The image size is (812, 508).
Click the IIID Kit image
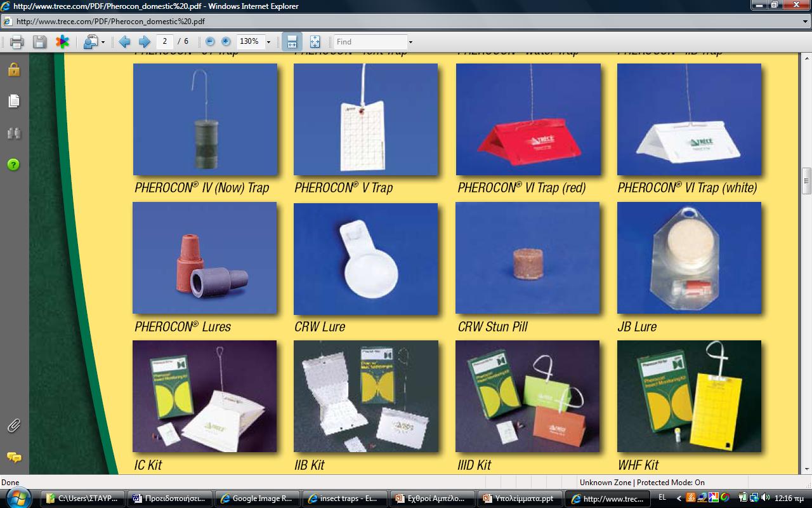click(528, 396)
